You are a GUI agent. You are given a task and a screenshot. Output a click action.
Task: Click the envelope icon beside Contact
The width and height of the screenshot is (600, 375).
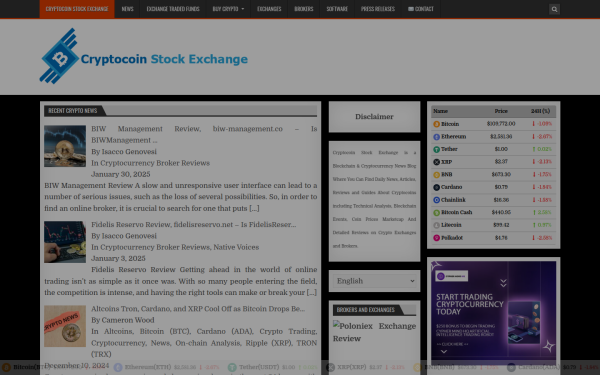411,9
